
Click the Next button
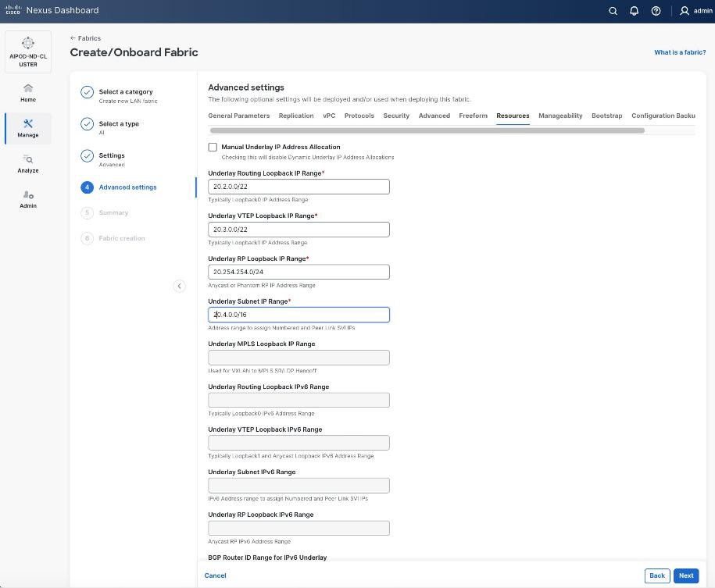pyautogui.click(x=685, y=576)
